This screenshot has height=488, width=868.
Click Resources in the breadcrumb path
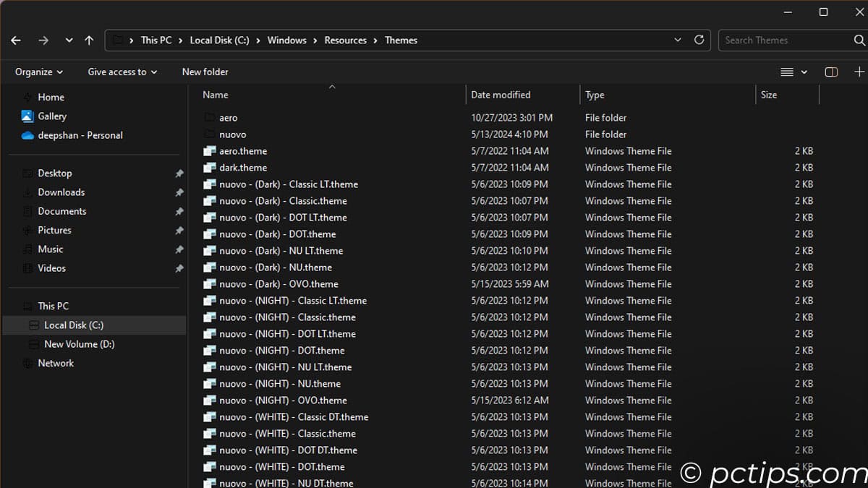coord(345,40)
